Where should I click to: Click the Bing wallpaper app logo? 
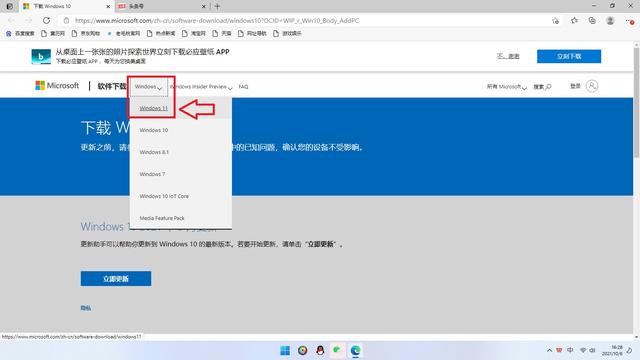(41, 56)
